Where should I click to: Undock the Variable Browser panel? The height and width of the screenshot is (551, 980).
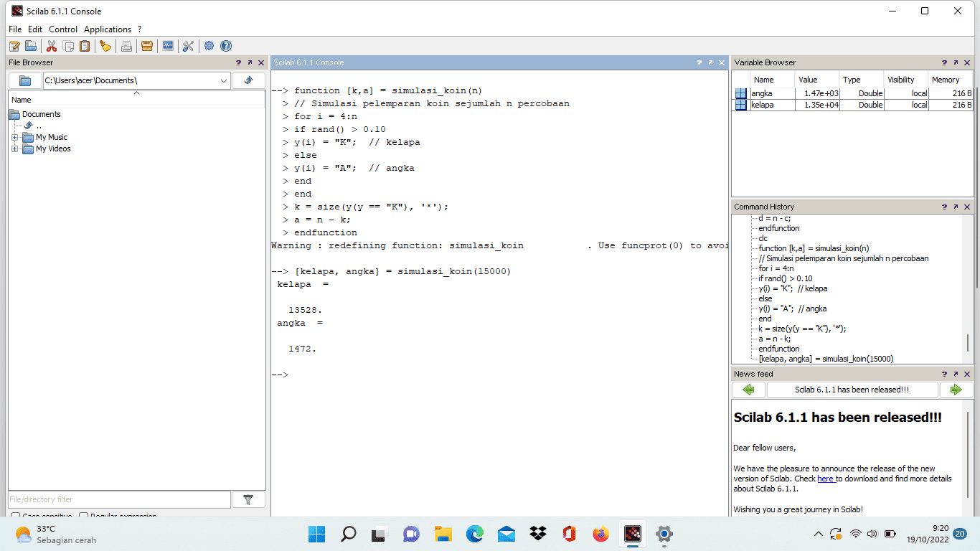tap(956, 62)
